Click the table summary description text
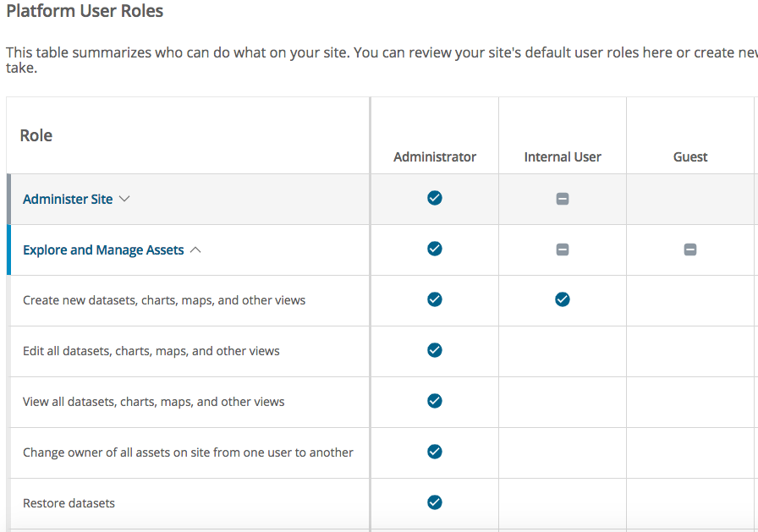Viewport: 758px width, 532px height. (x=382, y=59)
